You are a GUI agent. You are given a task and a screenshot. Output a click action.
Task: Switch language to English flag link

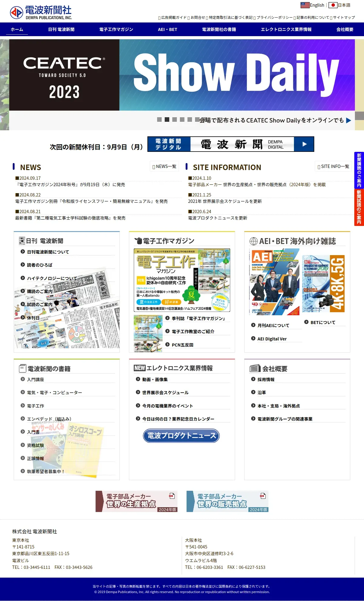pos(312,5)
